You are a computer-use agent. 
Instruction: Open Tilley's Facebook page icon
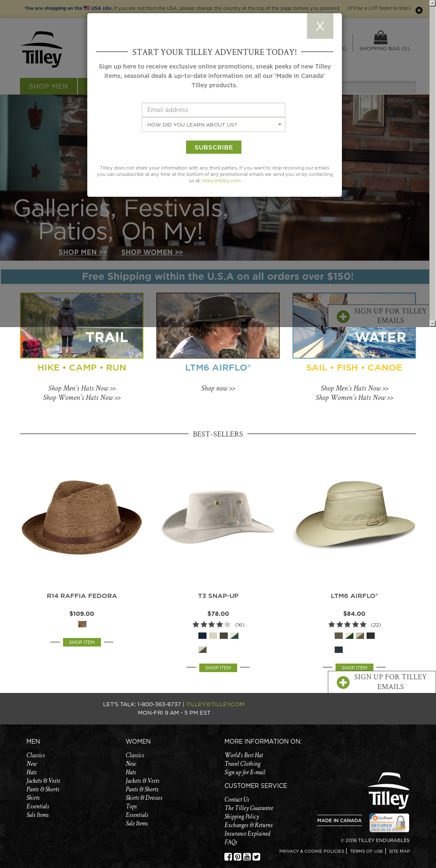228,857
